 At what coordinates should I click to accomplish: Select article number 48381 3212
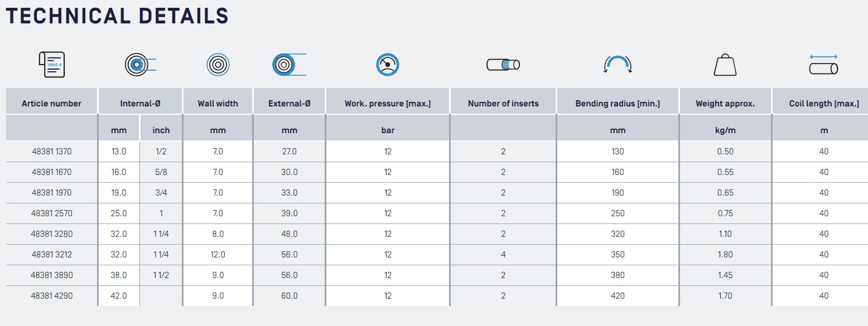(51, 255)
